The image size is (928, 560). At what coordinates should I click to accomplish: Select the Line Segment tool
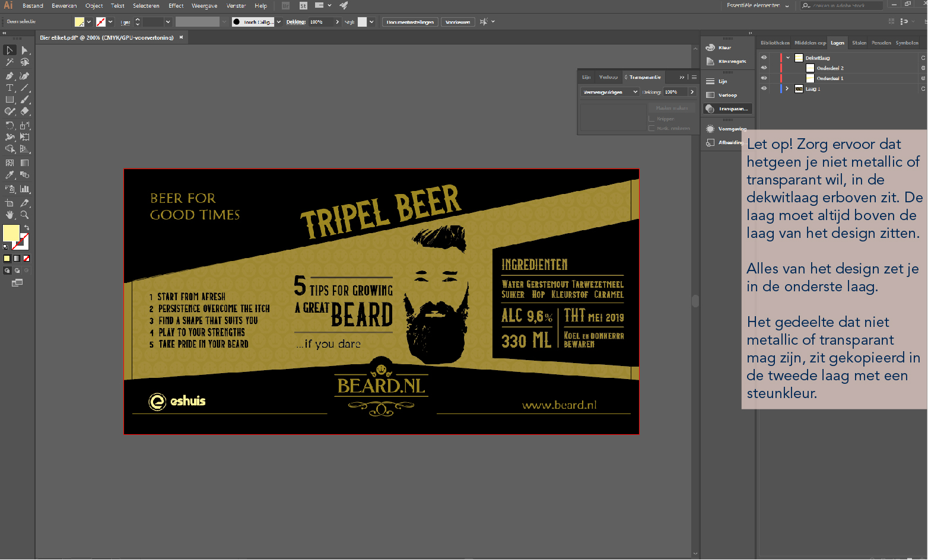pyautogui.click(x=24, y=88)
